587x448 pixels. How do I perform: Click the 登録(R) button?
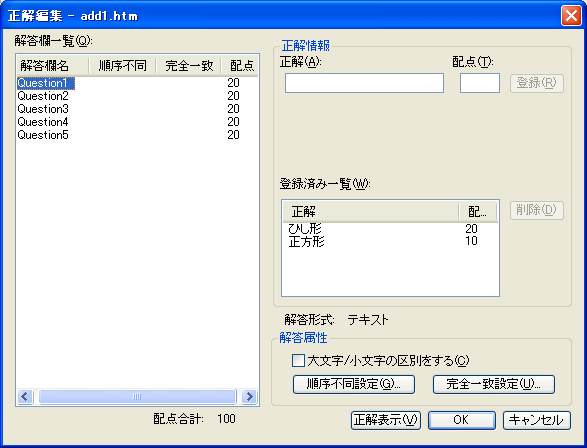click(x=536, y=83)
